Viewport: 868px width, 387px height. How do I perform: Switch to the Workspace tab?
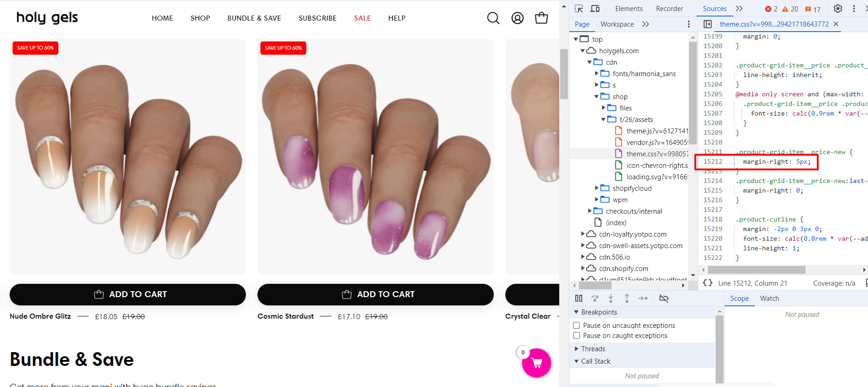(x=617, y=24)
